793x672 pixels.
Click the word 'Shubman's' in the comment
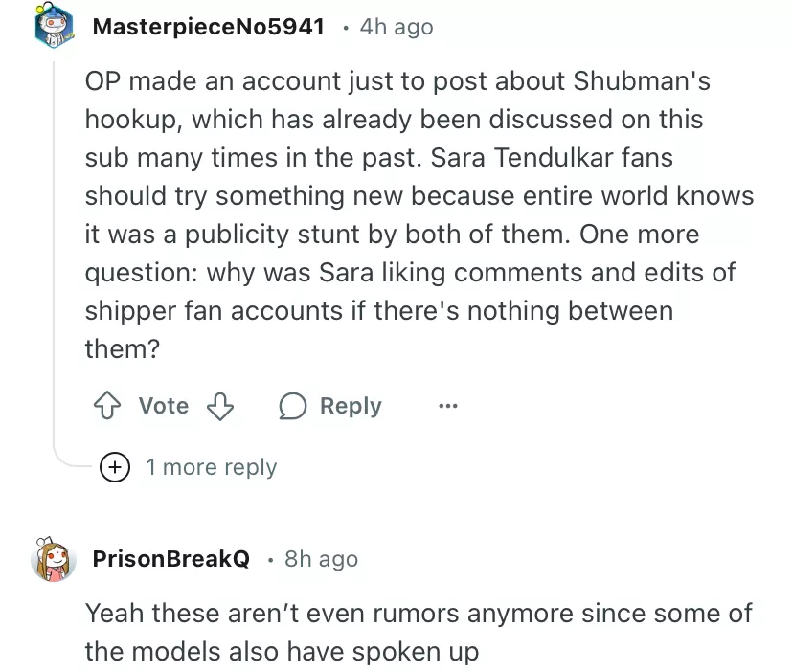coord(642,80)
